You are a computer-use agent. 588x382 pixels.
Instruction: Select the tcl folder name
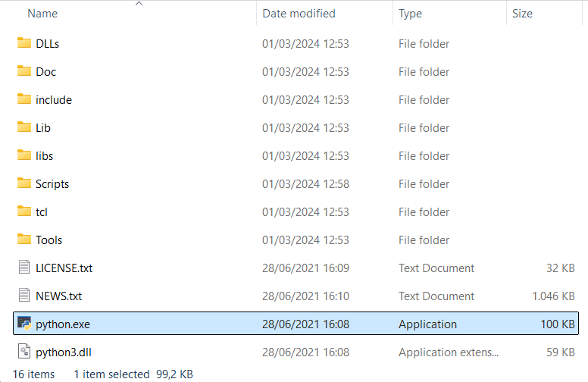click(41, 212)
